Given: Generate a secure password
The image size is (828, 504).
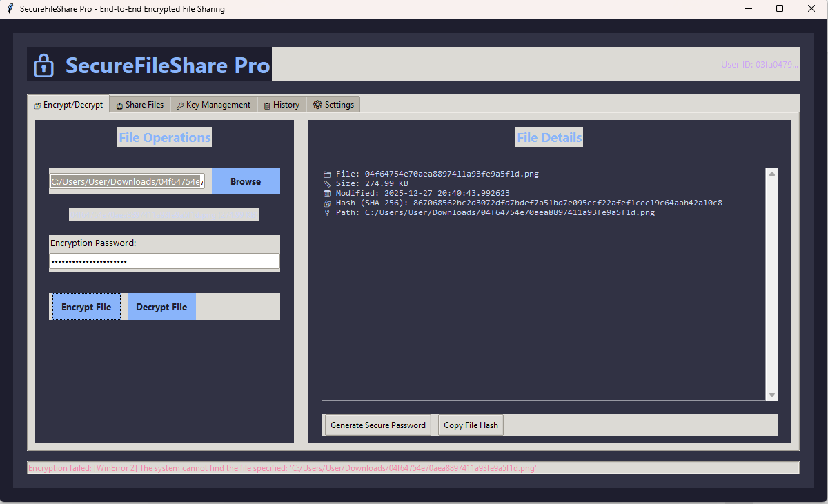Looking at the screenshot, I should pos(378,425).
